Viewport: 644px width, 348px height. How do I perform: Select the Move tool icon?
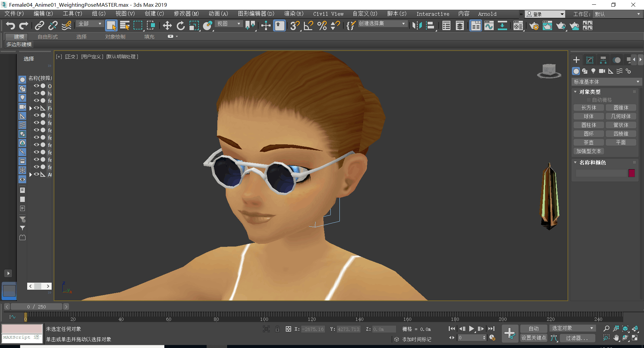pos(167,26)
